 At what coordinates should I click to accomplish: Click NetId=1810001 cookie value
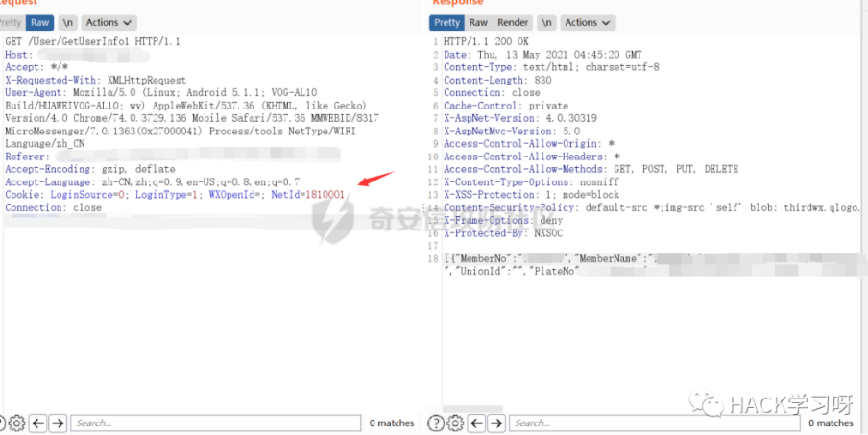[x=307, y=195]
